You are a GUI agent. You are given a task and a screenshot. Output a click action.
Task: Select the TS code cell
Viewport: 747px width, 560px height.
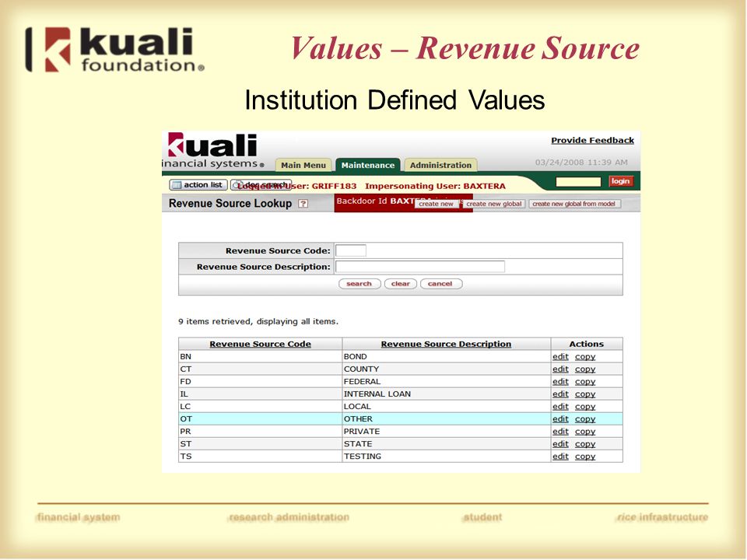coord(260,456)
